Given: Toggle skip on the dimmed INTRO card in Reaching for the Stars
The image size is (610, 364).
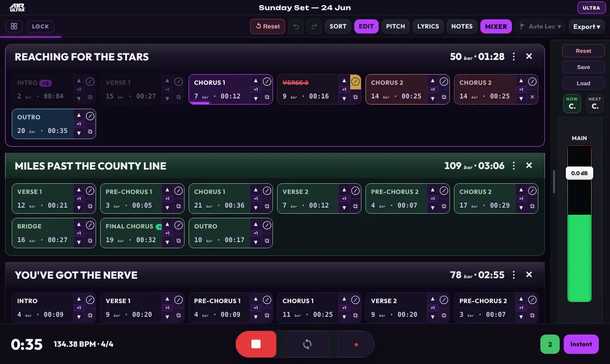Looking at the screenshot, I should point(90,81).
